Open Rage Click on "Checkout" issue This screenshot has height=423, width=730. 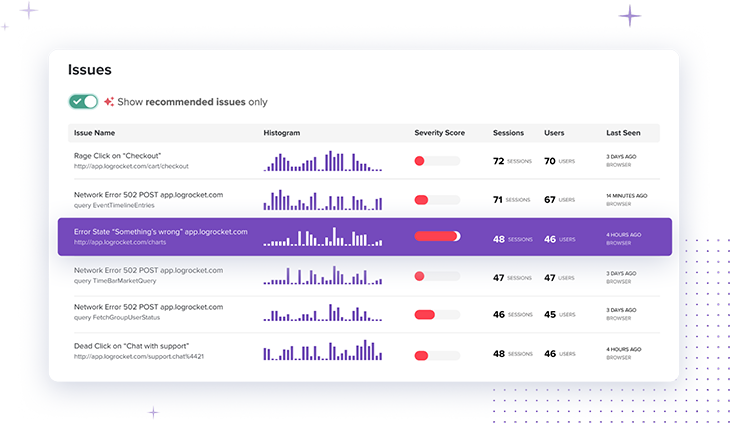click(x=117, y=156)
